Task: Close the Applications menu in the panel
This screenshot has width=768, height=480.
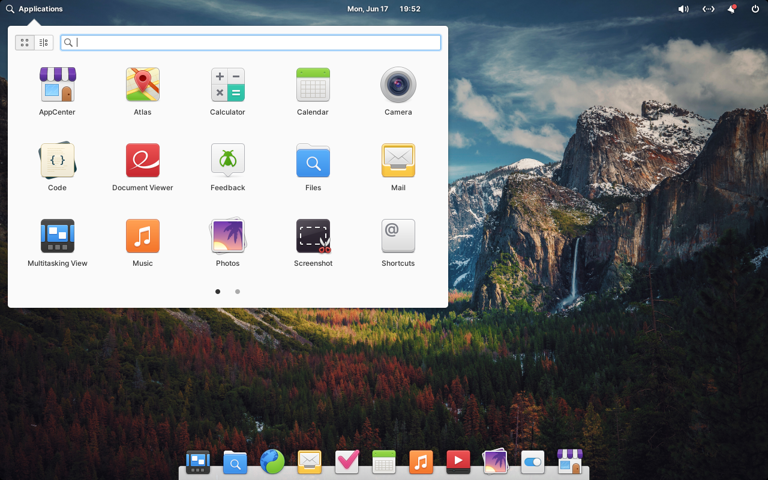Action: click(34, 9)
